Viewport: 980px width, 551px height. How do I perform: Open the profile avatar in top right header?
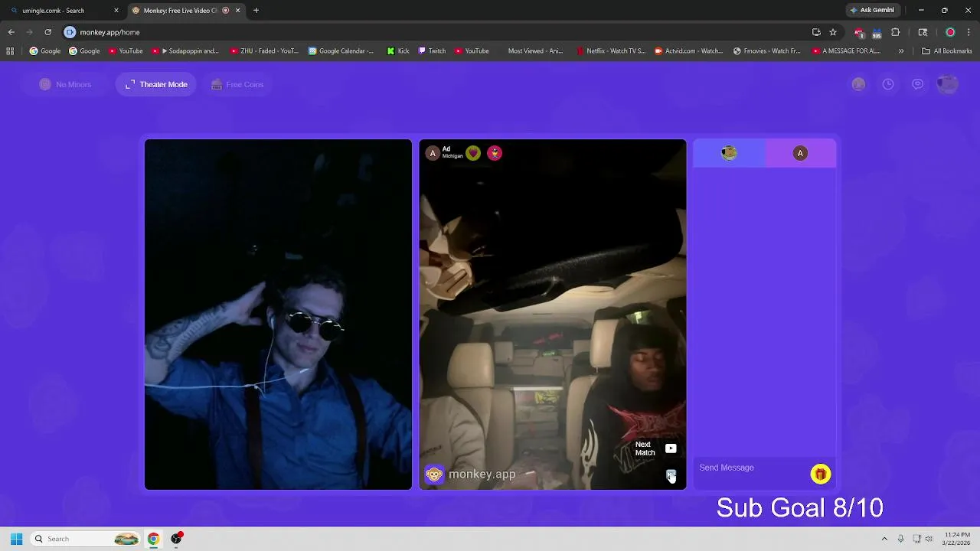(947, 84)
